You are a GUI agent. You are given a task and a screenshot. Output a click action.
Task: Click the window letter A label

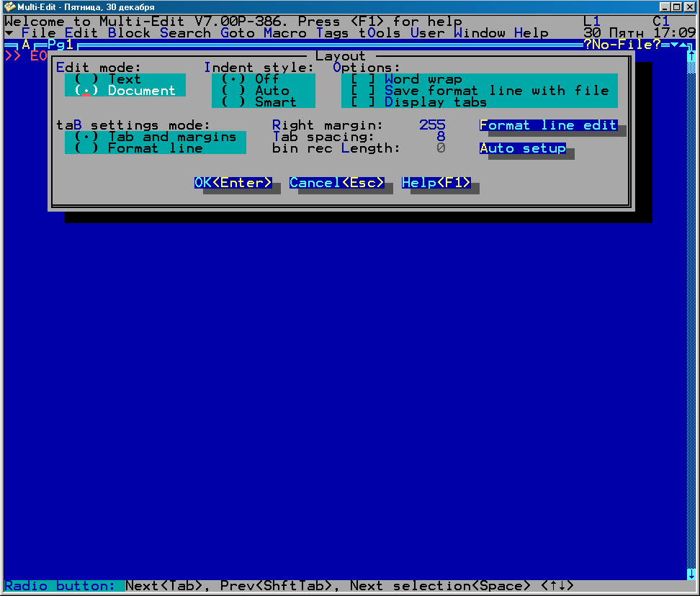coord(26,45)
